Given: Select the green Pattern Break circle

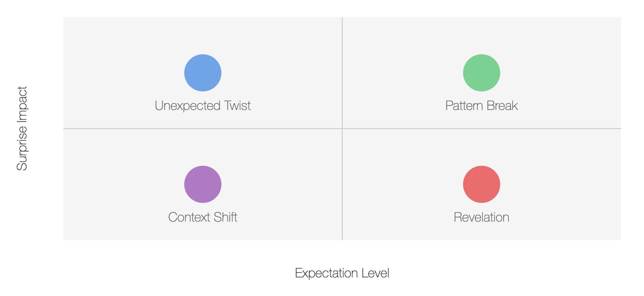Looking at the screenshot, I should click(481, 73).
